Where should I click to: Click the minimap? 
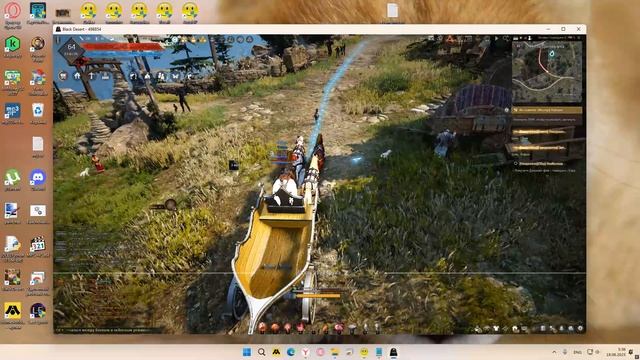[547, 72]
